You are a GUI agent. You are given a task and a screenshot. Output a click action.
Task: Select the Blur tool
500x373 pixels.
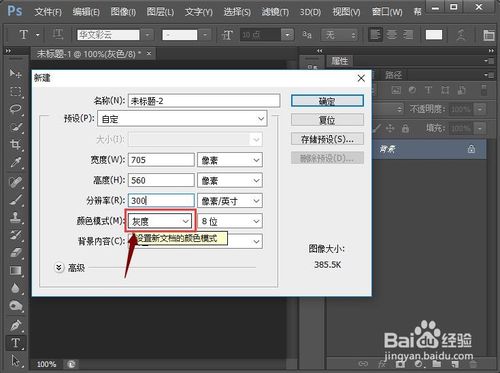click(15, 288)
